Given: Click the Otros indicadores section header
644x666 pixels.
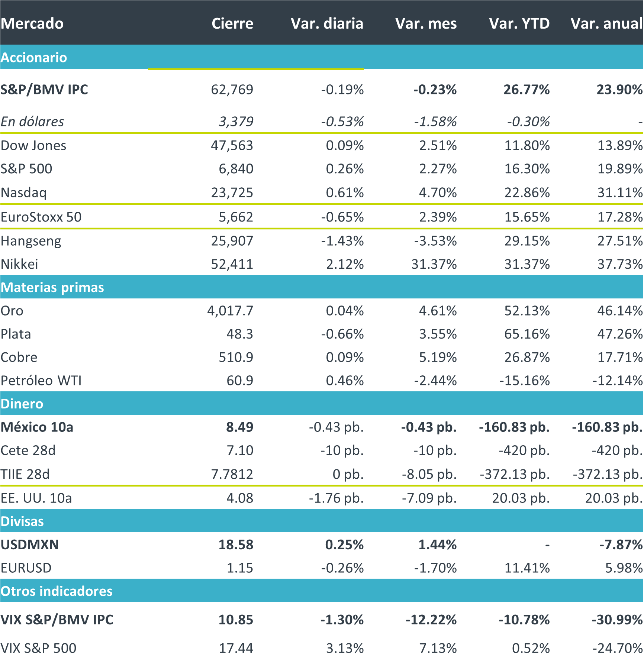Looking at the screenshot, I should tap(57, 591).
